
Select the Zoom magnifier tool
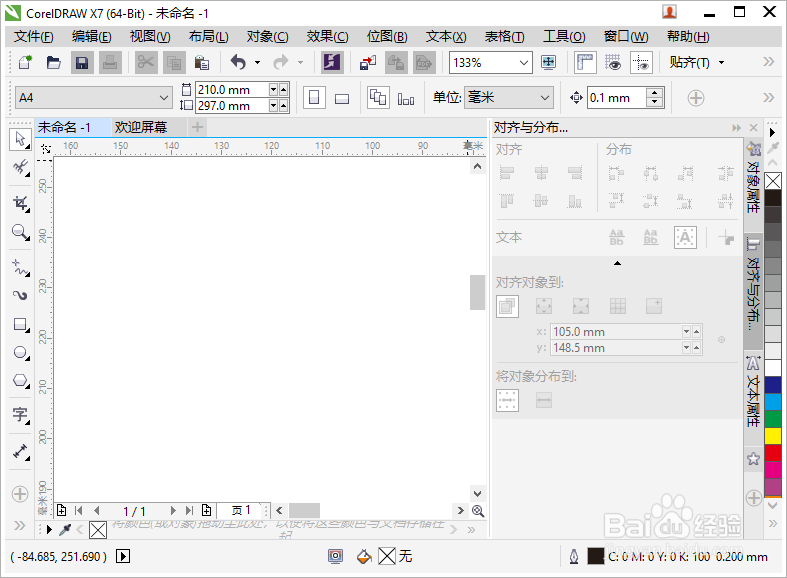pyautogui.click(x=20, y=232)
